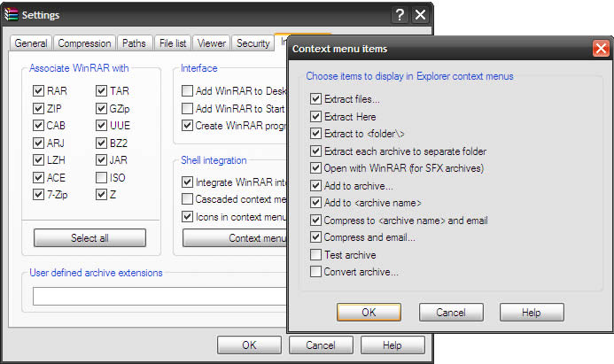Screen dimensions: 614x364
Task: Click Help in Context menu items dialog
Action: click(532, 313)
